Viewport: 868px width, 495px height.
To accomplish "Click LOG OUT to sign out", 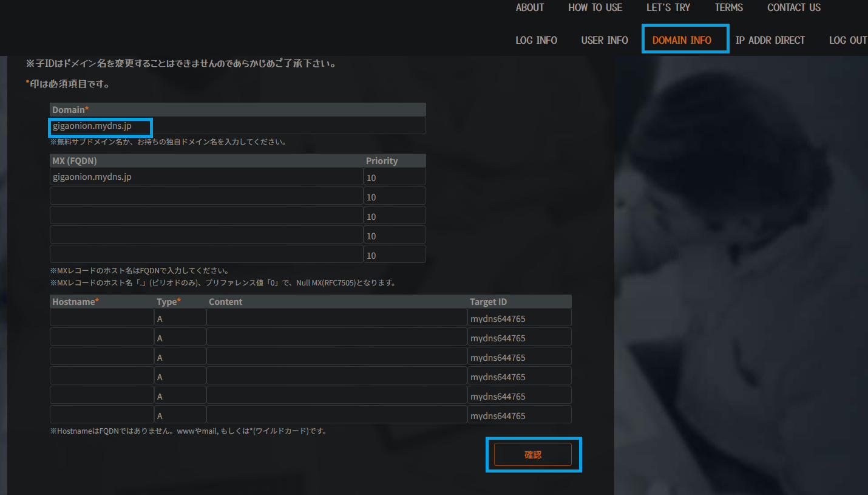I will (847, 39).
